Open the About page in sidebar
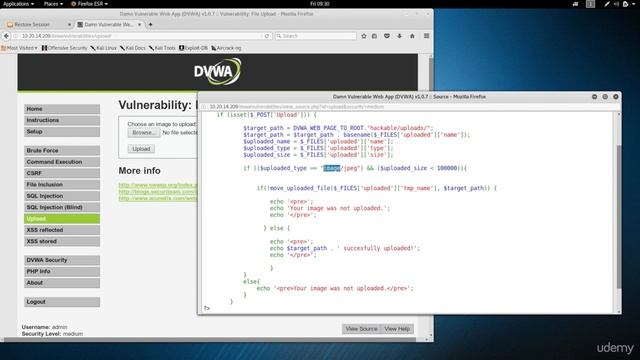The image size is (640, 360). [62, 283]
